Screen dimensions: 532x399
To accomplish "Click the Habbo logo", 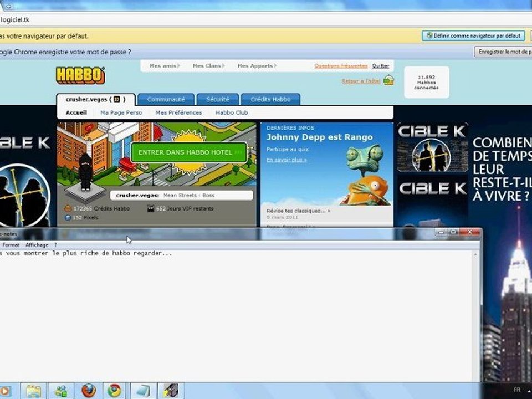I will (80, 75).
